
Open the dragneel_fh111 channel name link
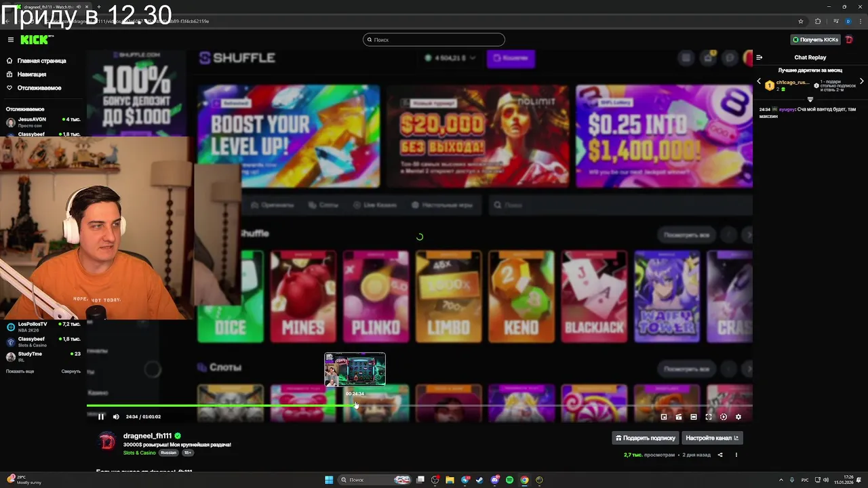pos(147,436)
